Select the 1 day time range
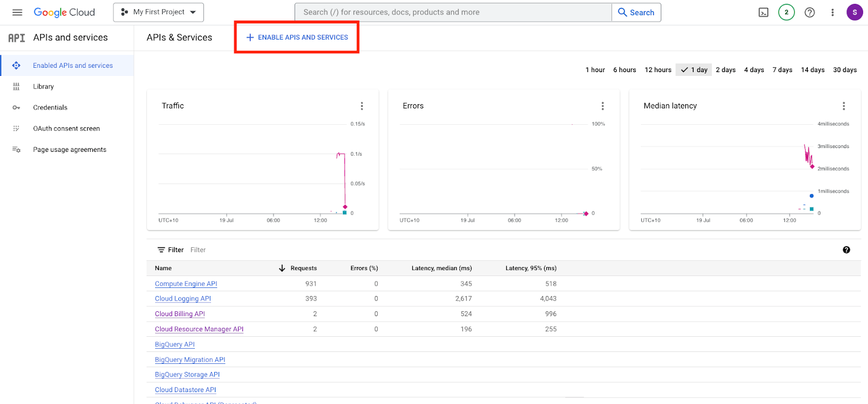The width and height of the screenshot is (868, 404). pyautogui.click(x=695, y=70)
